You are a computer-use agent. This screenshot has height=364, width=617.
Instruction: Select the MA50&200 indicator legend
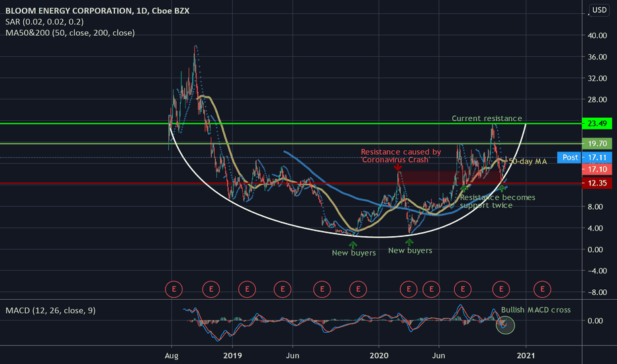tap(70, 32)
